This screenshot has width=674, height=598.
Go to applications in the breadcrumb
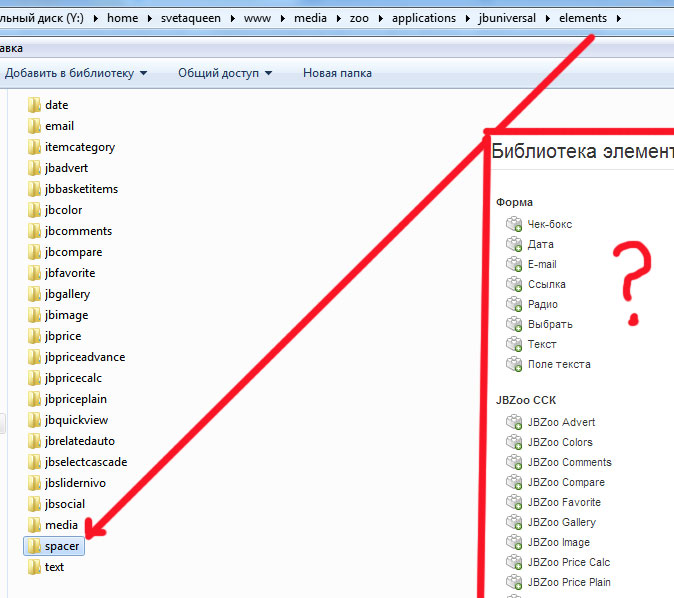click(x=424, y=18)
